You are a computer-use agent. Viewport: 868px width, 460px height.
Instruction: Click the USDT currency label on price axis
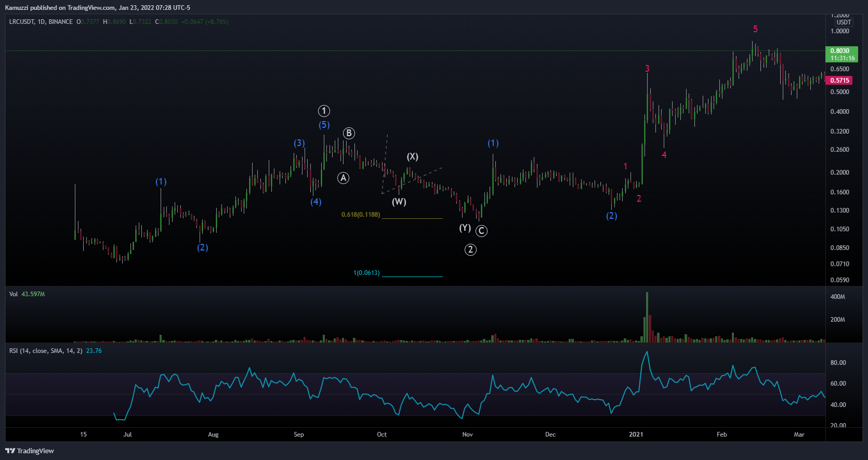(844, 22)
